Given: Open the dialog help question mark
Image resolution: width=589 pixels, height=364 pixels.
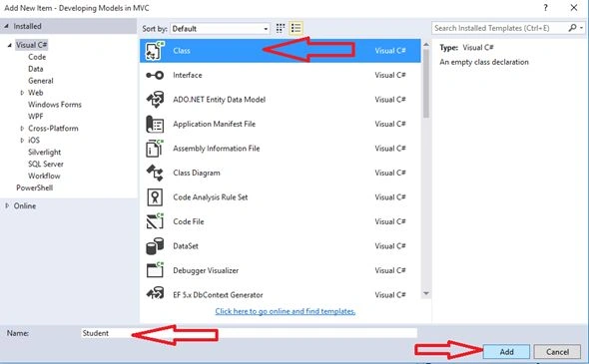Looking at the screenshot, I should tap(545, 8).
